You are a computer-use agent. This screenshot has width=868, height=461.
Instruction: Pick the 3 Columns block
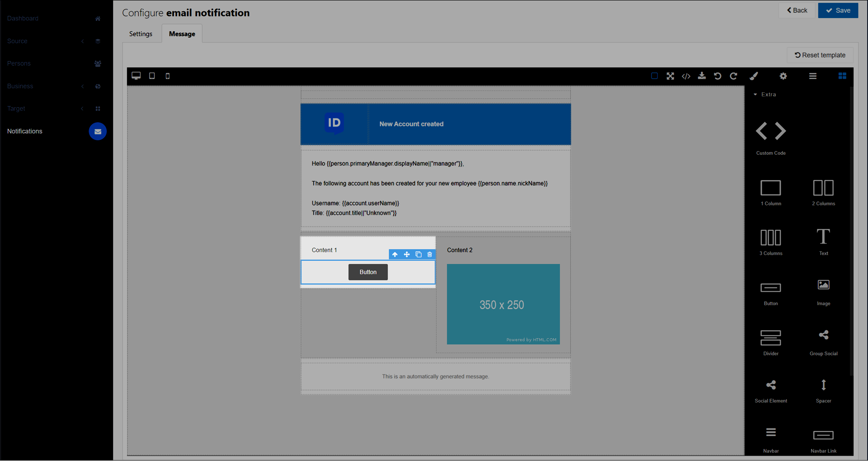pyautogui.click(x=771, y=242)
